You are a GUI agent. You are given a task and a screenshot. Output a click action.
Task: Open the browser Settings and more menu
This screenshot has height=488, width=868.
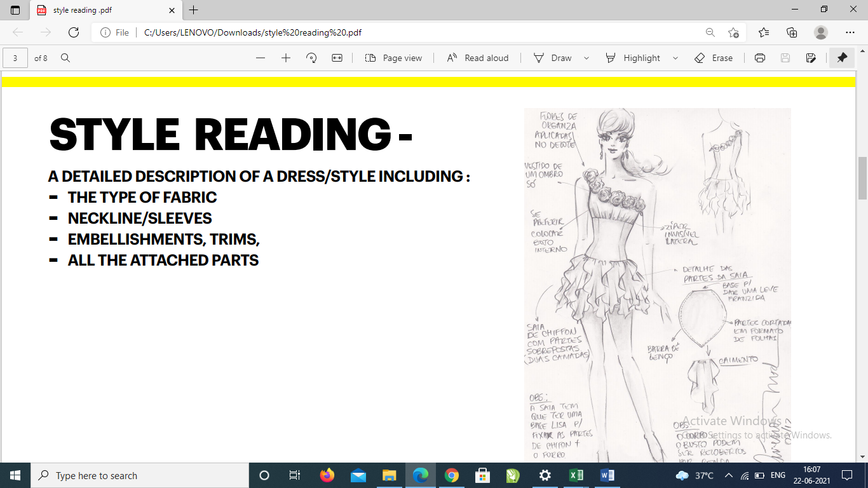tap(850, 32)
